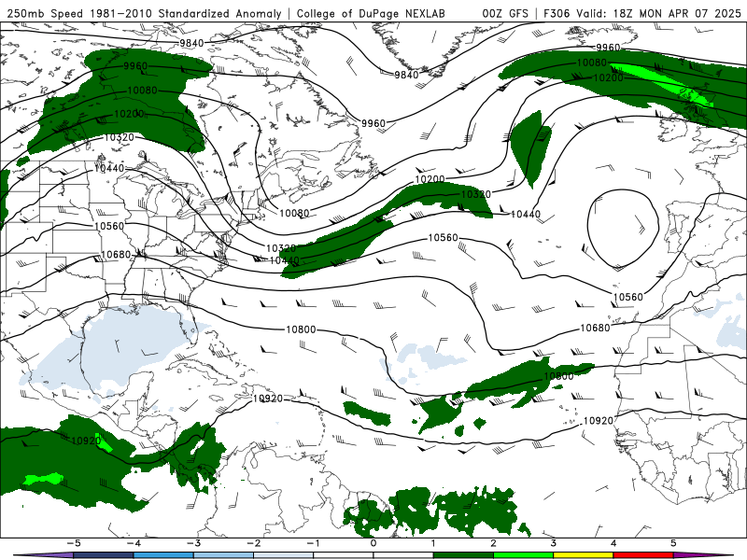Select the red swatch between 4 and 5
Screen dimensions: 747x560
(643, 555)
